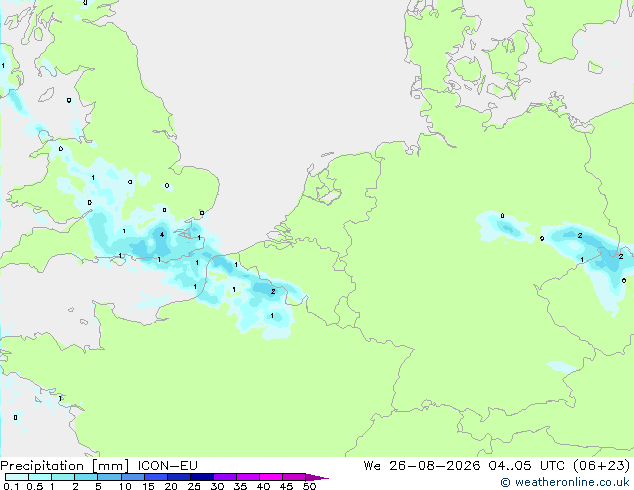634x490 pixels.
Task: Click the "4" rainfall value over southern England
Action: pyautogui.click(x=162, y=234)
